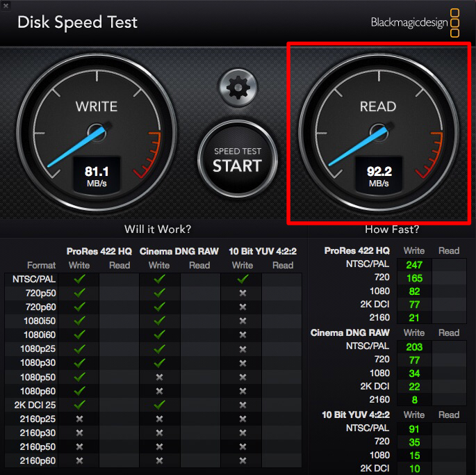Click the 2K DCI 25 format row label

(x=35, y=405)
